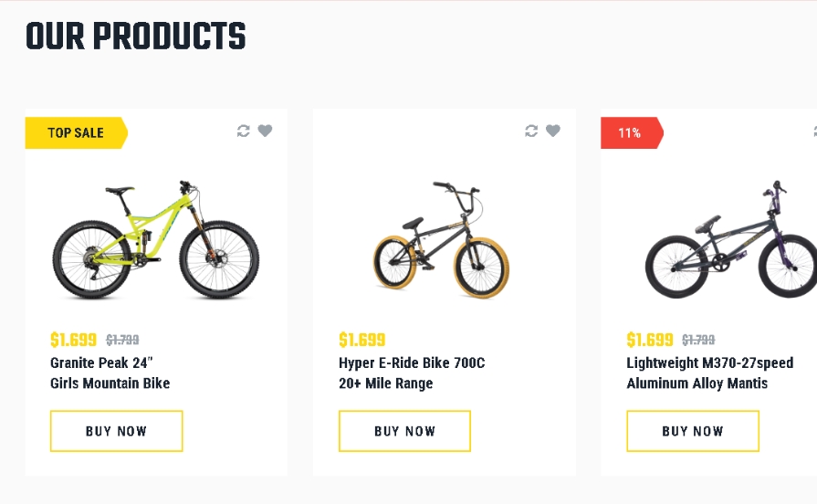Select the dark BMX bike image on third card
Screen dimensions: 817x504
730,240
